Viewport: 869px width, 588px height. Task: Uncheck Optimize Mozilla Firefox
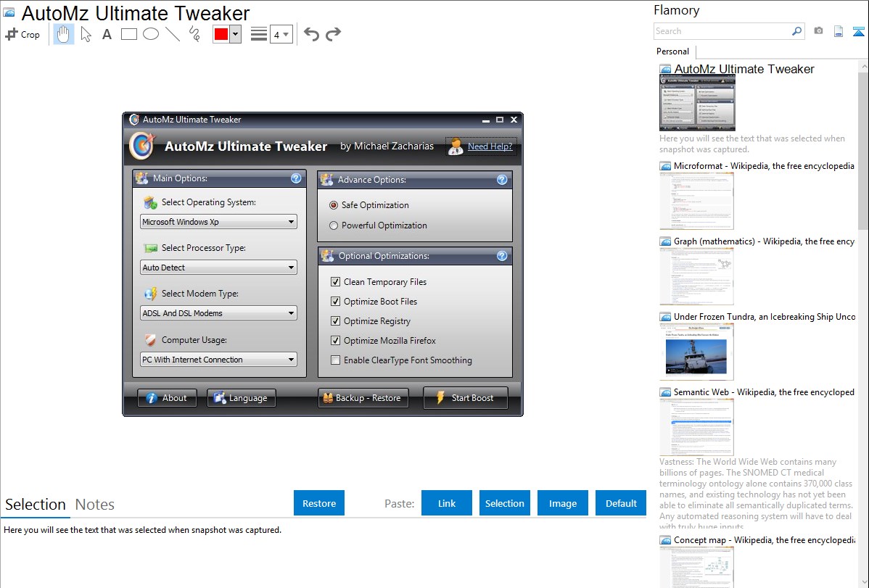[x=335, y=340]
